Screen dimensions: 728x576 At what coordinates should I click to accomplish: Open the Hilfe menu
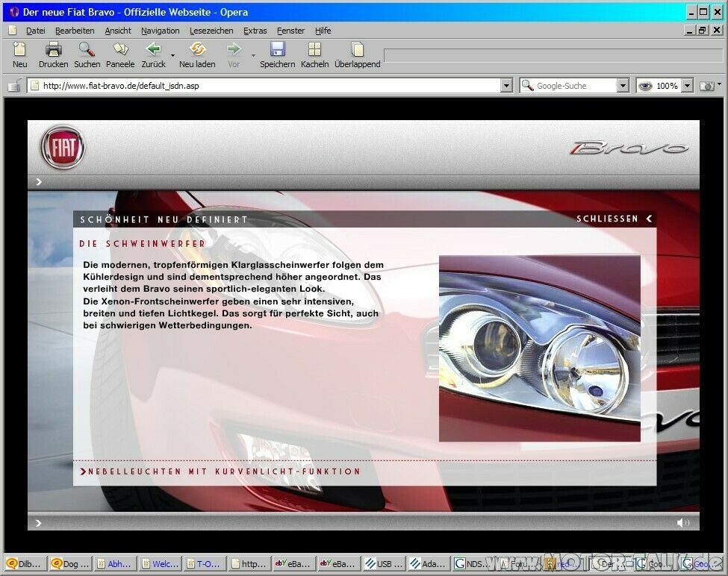[323, 31]
